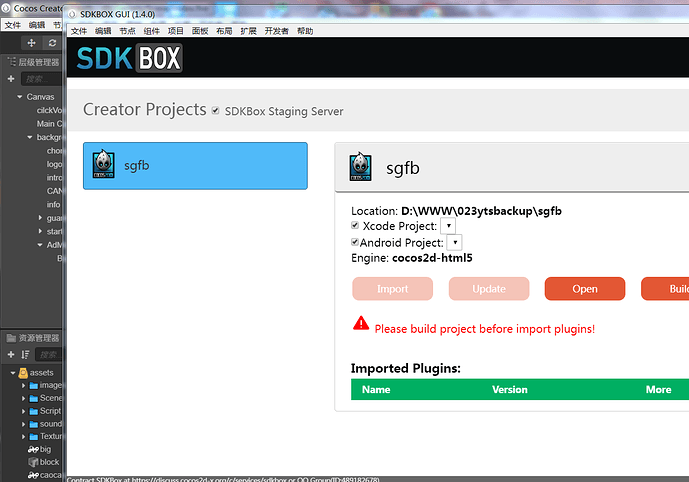Open the 文件 menu in SDKBOX window
Viewport: 689px width, 482px height.
(79, 31)
